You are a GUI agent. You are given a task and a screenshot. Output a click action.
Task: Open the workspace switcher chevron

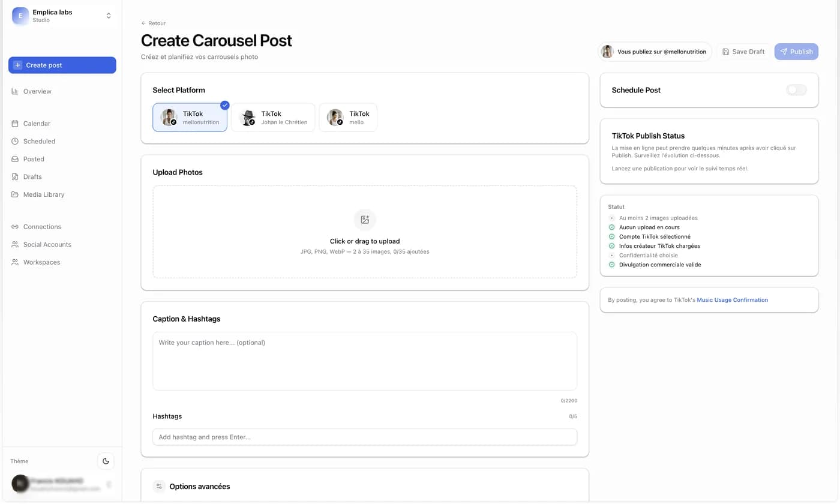(109, 16)
